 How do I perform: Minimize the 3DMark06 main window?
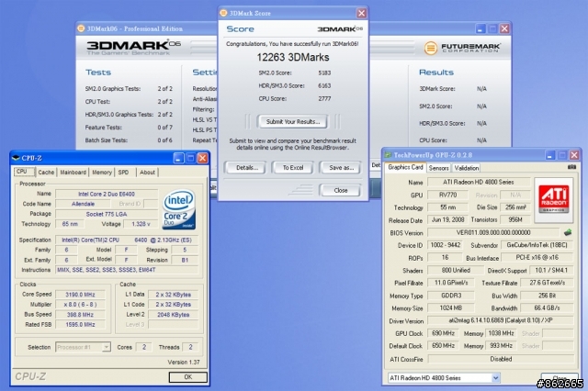[481, 28]
